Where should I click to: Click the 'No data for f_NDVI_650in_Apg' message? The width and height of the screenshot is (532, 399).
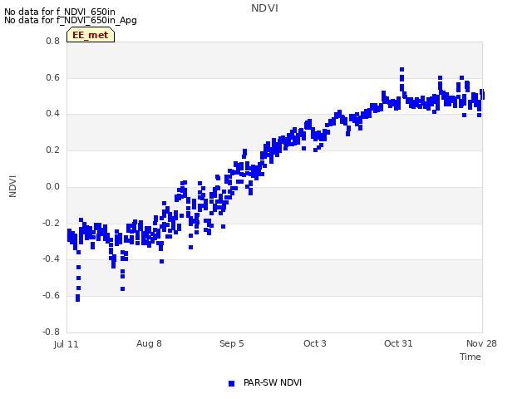point(71,20)
